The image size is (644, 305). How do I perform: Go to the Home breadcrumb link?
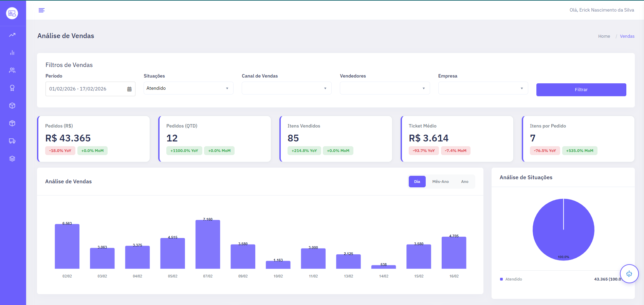click(604, 36)
